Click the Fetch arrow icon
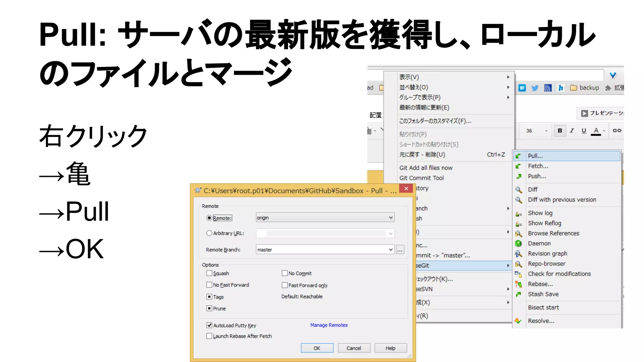The height and width of the screenshot is (362, 644). pyautogui.click(x=518, y=166)
